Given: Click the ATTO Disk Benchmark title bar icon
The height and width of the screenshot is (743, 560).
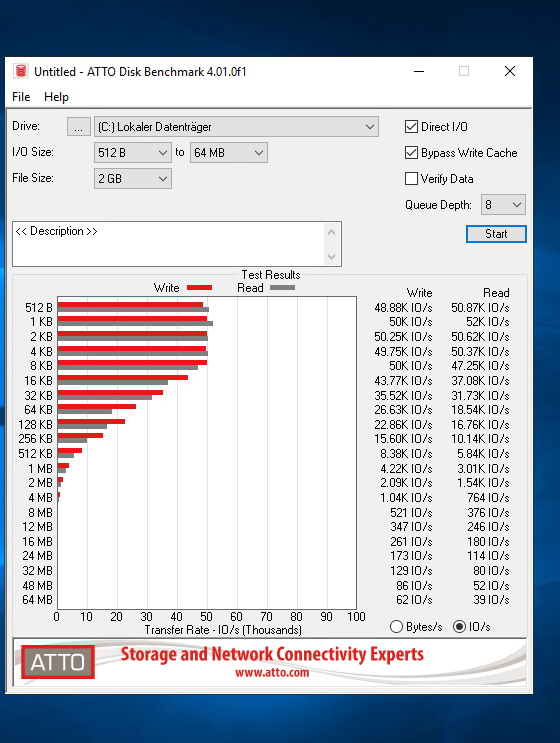Looking at the screenshot, I should (20, 71).
